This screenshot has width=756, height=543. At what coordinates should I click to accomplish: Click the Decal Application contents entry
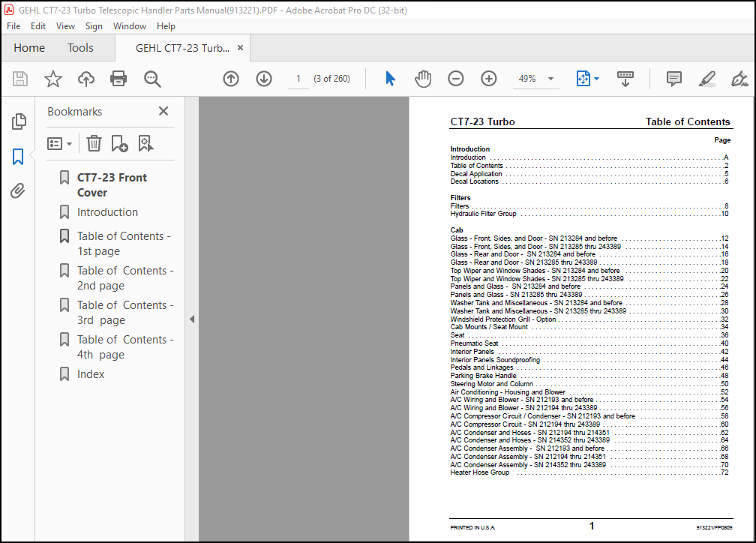[x=589, y=173]
